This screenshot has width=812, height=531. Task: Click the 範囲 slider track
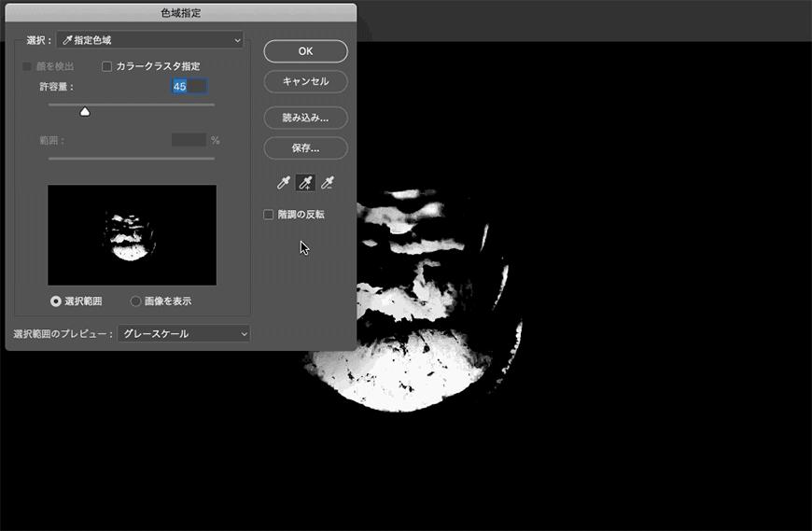point(131,159)
